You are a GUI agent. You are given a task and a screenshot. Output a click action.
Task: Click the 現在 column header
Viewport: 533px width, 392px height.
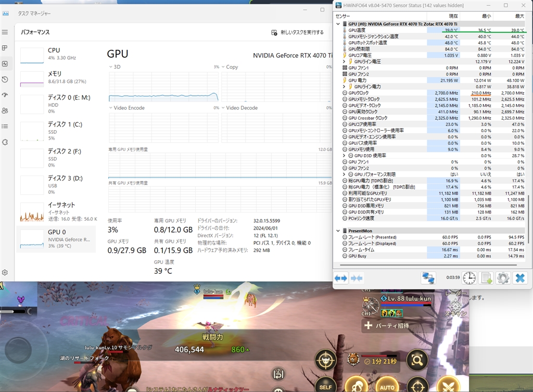tap(443, 16)
